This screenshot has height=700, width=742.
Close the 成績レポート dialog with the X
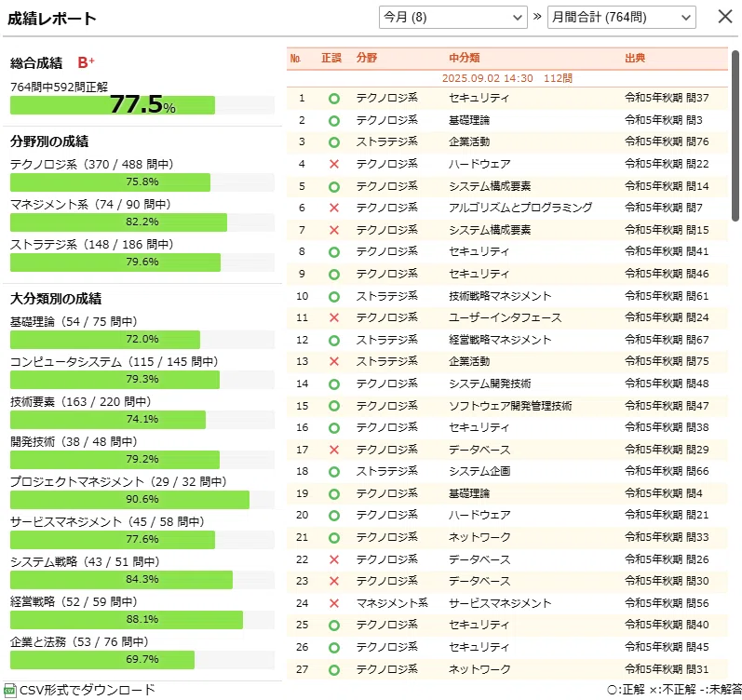pos(724,17)
